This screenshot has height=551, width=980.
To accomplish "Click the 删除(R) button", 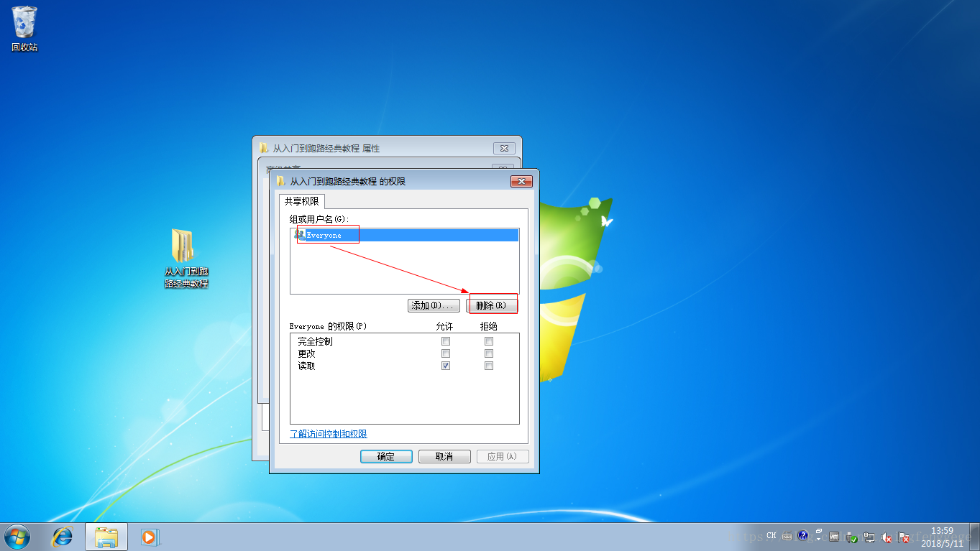I will coord(492,305).
